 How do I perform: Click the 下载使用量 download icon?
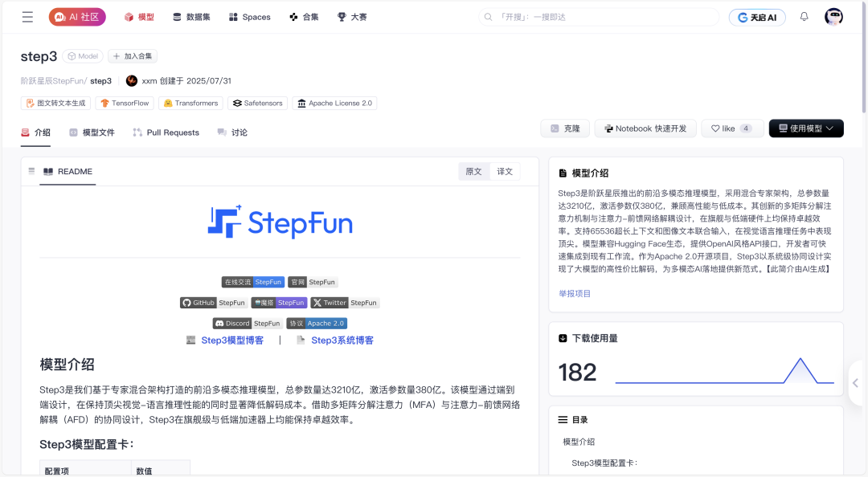[x=563, y=338]
